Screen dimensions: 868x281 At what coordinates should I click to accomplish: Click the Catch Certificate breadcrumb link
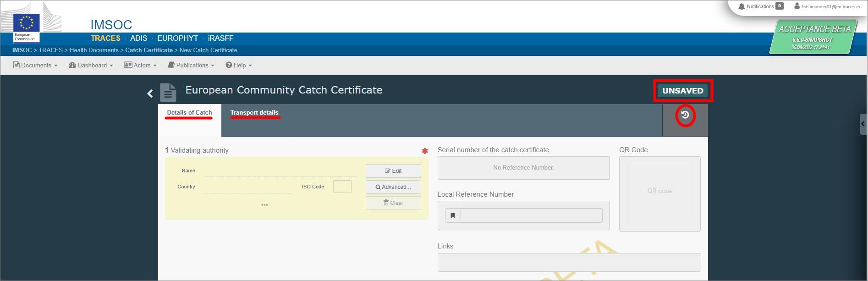click(x=149, y=50)
